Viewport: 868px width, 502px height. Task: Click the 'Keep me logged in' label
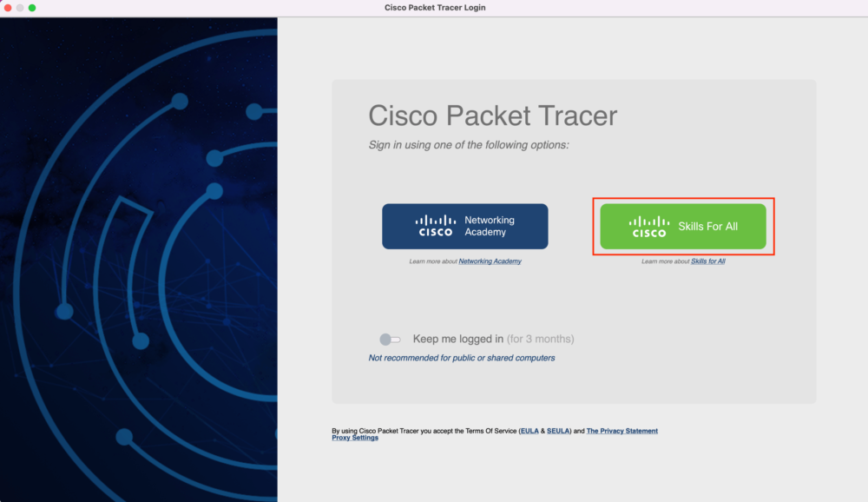click(x=457, y=339)
